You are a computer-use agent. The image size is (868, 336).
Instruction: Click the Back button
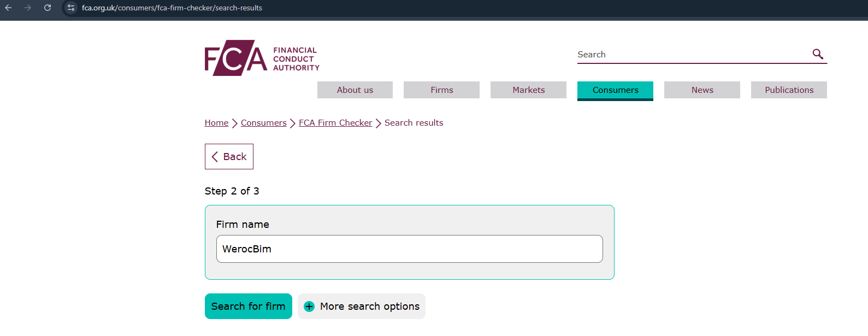pos(229,156)
